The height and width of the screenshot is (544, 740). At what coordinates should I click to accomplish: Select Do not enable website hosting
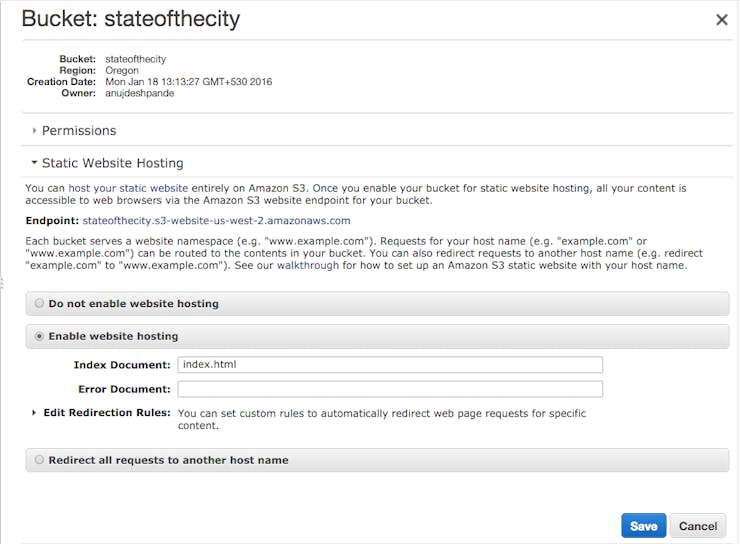click(x=39, y=303)
